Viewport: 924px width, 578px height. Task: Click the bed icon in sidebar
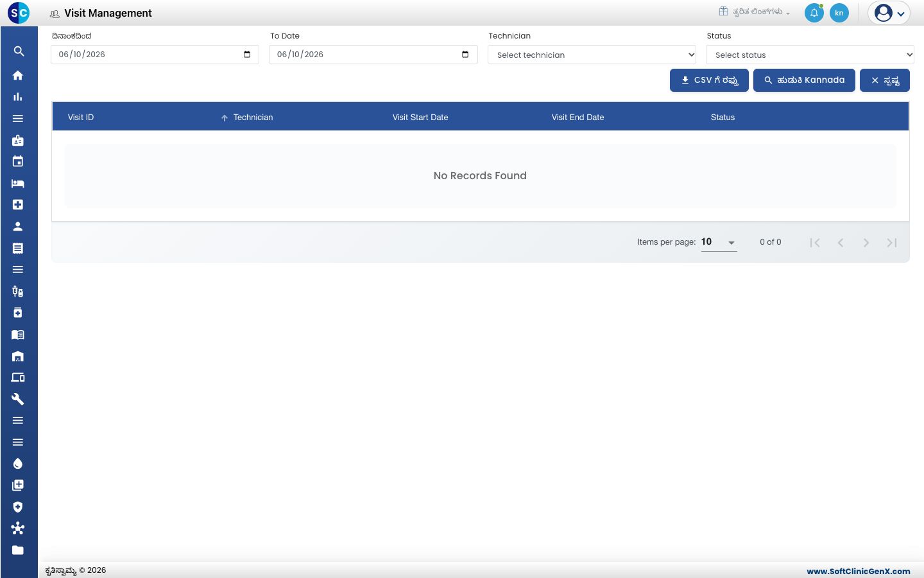coord(18,184)
